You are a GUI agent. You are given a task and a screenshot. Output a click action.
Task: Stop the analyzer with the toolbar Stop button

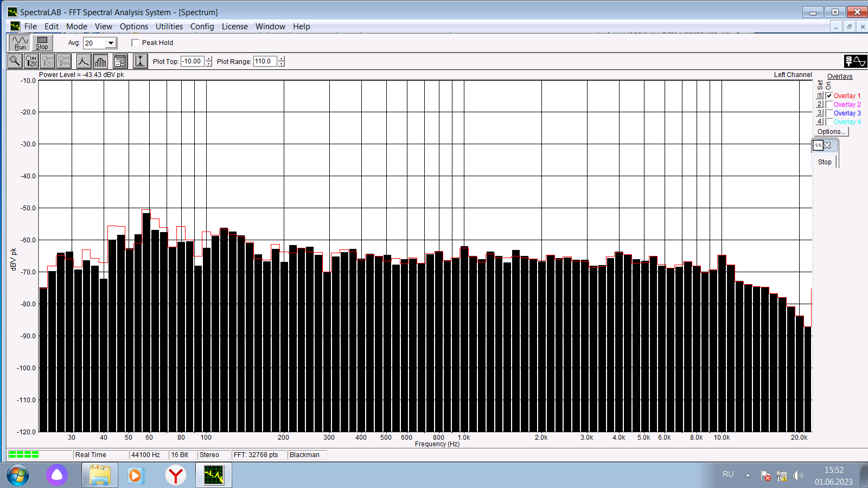42,43
